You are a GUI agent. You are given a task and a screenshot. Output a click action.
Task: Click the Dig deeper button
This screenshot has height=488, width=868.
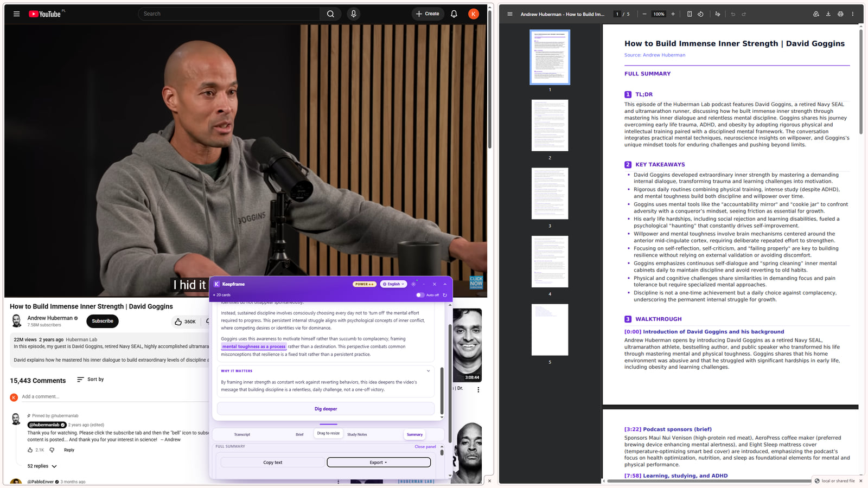(x=326, y=409)
